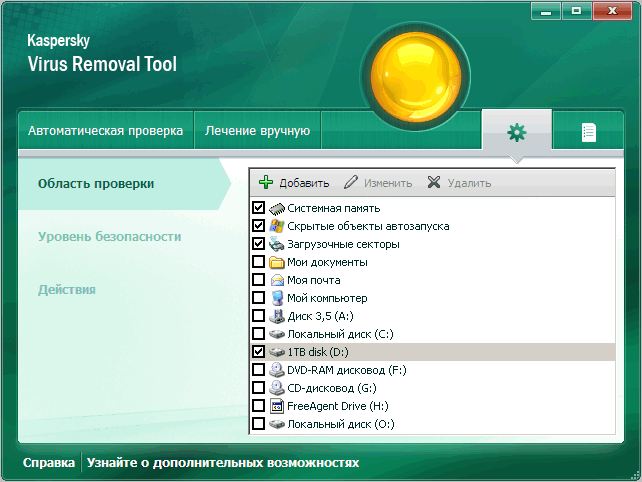Viewport: 642px width, 482px height.
Task: Open the reports document icon tab
Action: (588, 132)
